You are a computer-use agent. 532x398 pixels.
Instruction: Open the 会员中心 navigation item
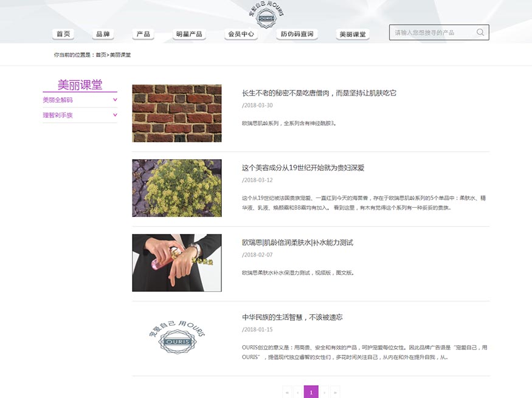(241, 34)
